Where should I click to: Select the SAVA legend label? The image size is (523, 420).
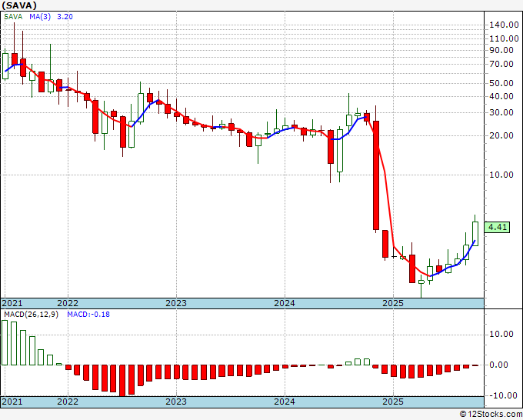point(15,15)
